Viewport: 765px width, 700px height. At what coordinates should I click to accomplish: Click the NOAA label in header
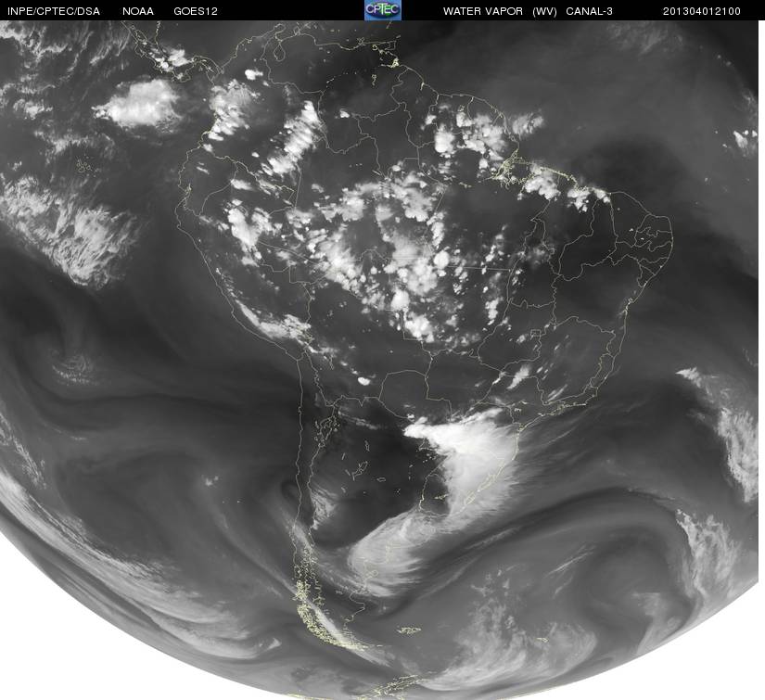pos(138,11)
